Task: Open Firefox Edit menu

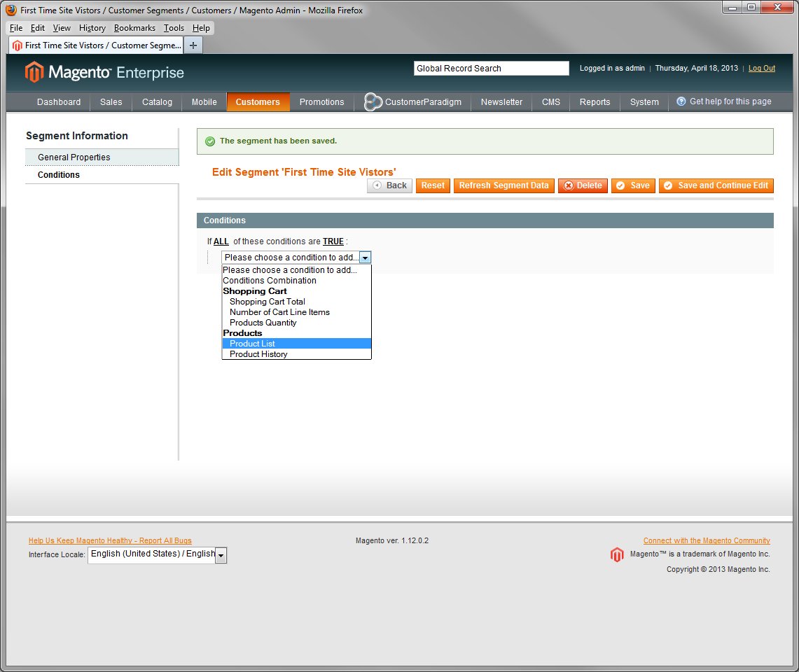Action: click(37, 28)
